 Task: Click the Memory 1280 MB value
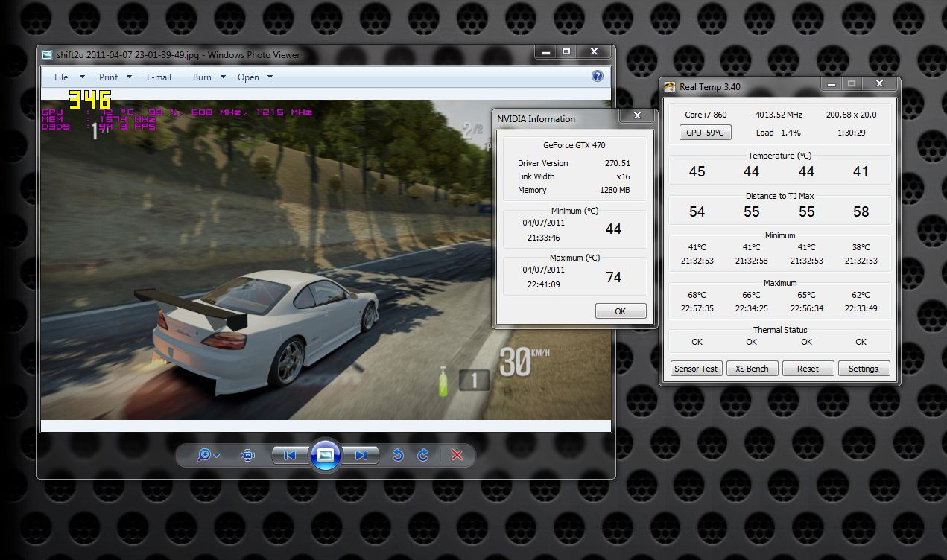tap(615, 190)
